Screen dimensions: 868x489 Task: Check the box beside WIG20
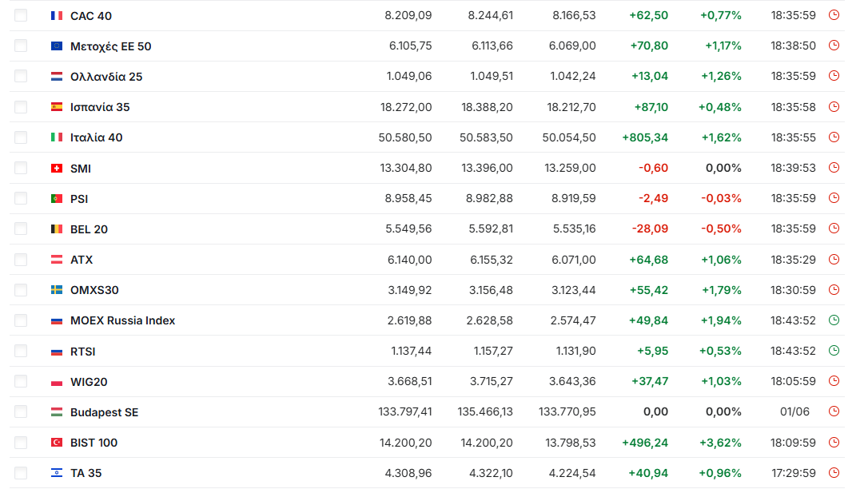(x=21, y=381)
